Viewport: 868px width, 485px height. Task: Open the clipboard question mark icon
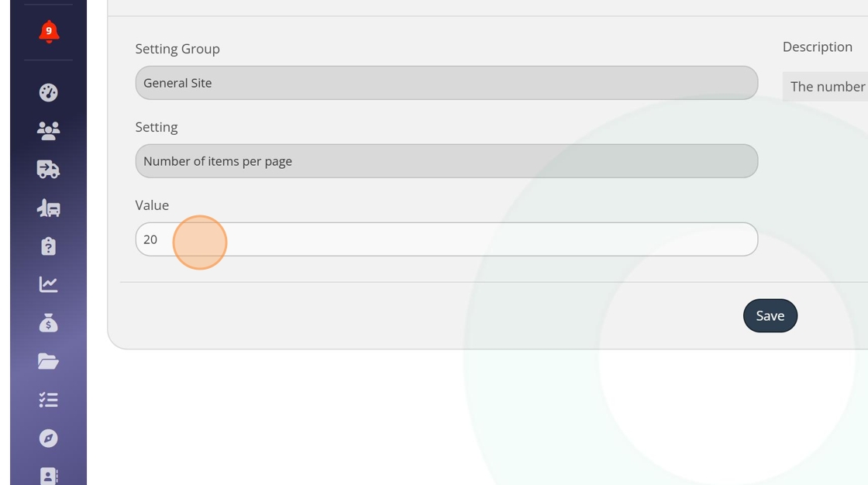coord(48,246)
